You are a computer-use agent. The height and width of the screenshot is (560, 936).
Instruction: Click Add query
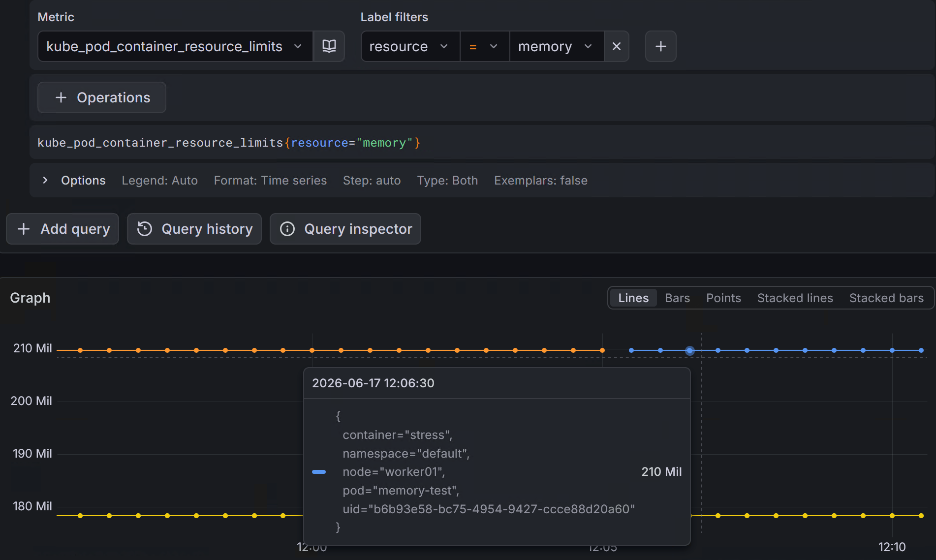click(62, 229)
